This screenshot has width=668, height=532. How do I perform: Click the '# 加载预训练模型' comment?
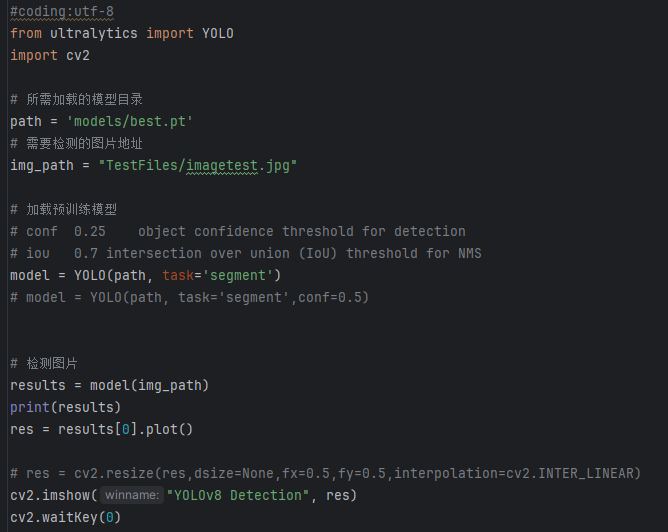[63, 209]
